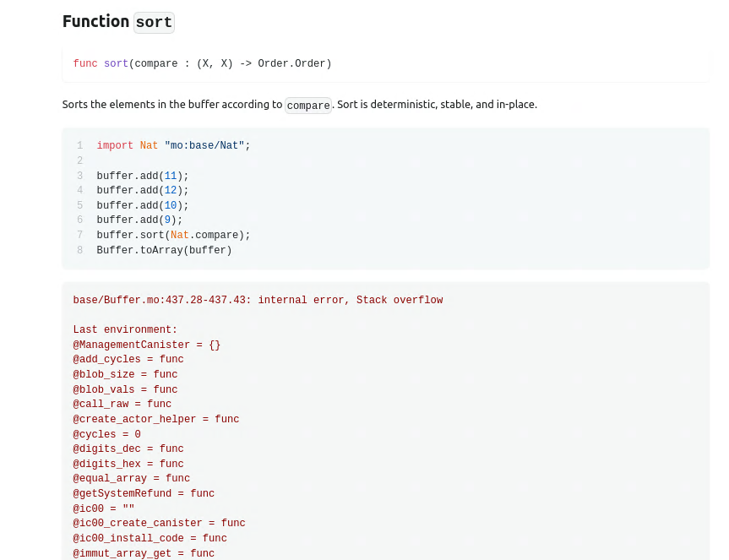Click code line Buffer.toArray(buffer)

pos(164,250)
